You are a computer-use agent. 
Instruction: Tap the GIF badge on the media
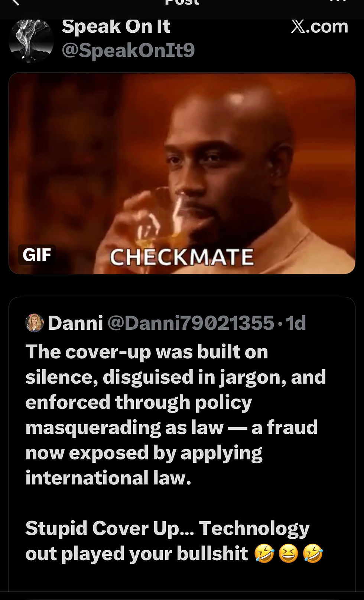coord(37,255)
